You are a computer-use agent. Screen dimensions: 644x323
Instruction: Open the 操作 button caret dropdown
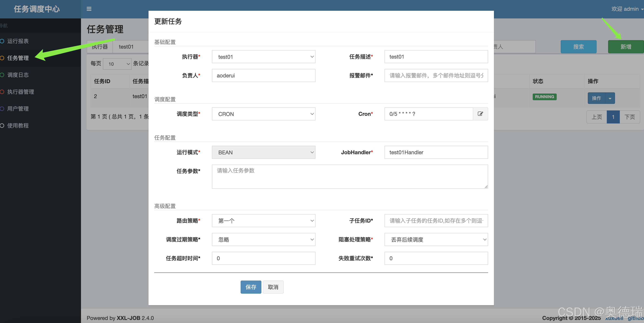tap(610, 98)
